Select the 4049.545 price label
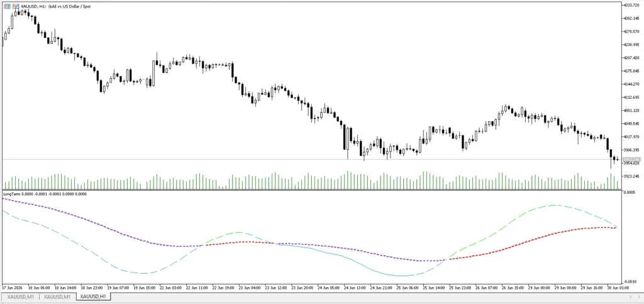The height and width of the screenshot is (304, 644). click(x=632, y=123)
